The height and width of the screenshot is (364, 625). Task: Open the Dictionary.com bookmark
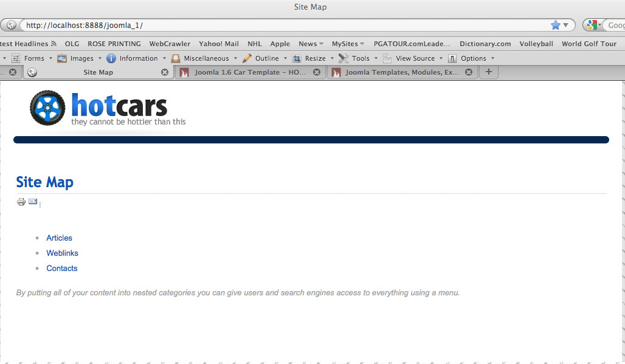coord(485,44)
